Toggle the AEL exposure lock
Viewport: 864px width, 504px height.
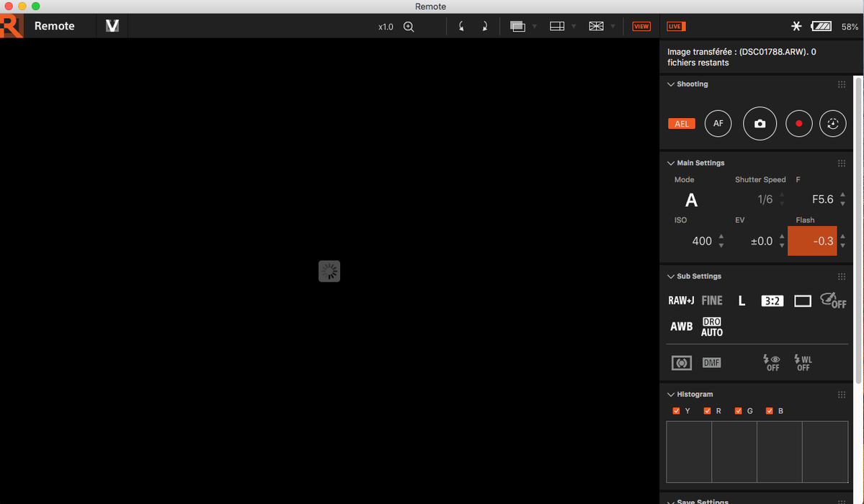[682, 124]
